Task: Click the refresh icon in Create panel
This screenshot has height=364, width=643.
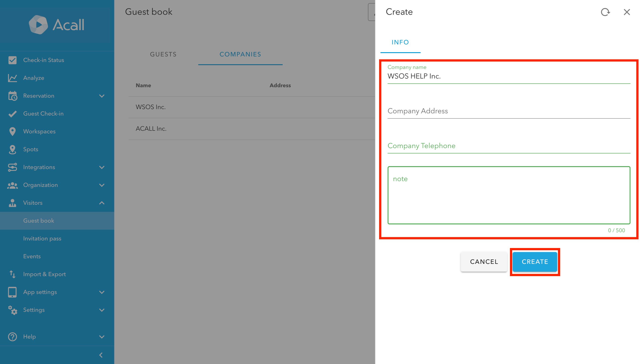Action: pyautogui.click(x=605, y=12)
